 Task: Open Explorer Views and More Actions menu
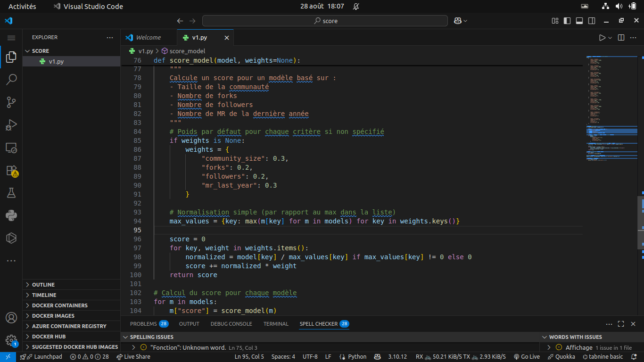pos(110,37)
